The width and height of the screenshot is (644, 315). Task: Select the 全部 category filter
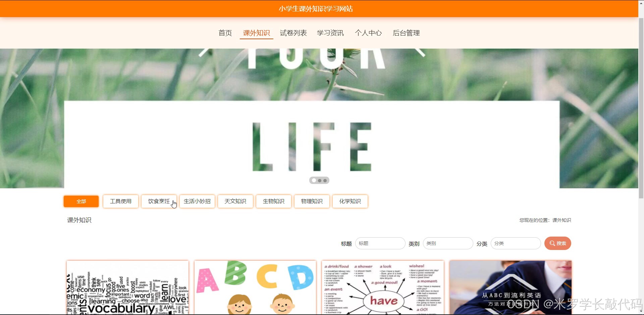pos(81,201)
